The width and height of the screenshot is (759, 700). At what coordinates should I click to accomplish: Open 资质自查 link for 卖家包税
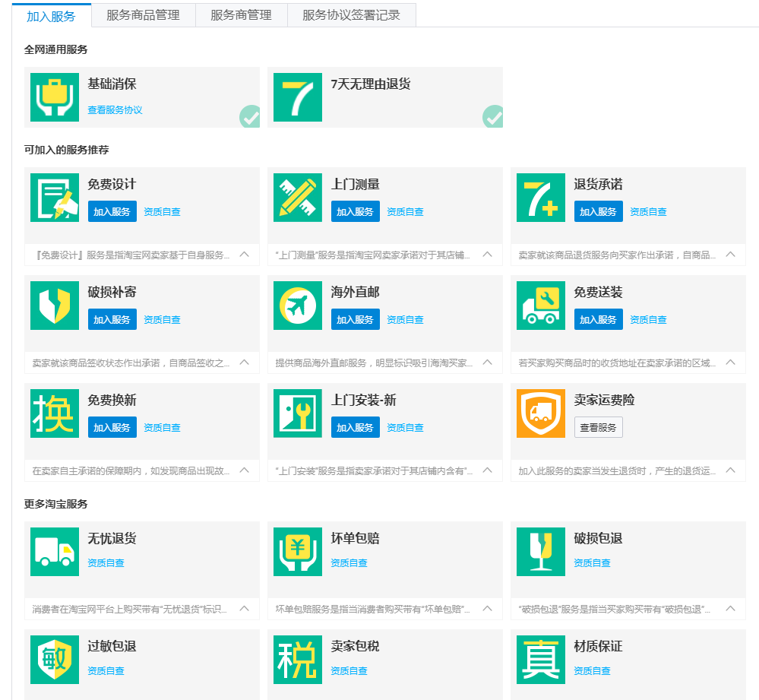(349, 670)
